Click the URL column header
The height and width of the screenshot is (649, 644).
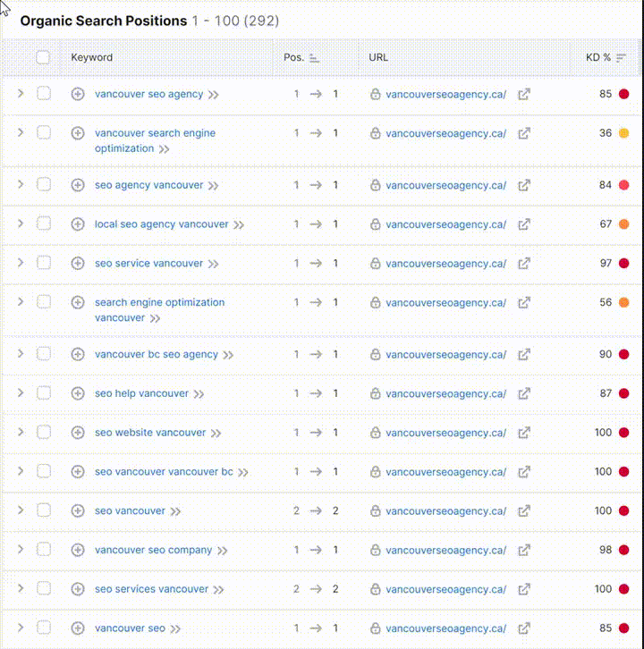[x=378, y=57]
